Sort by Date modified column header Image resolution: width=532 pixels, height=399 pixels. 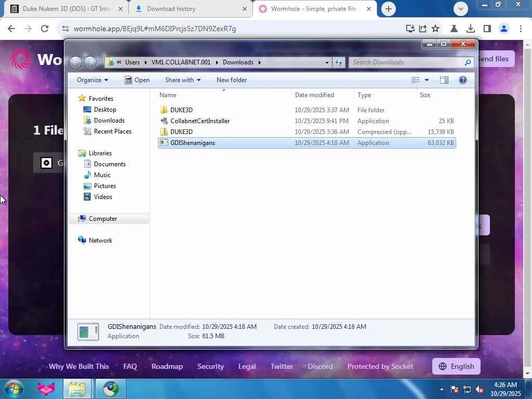coord(322,95)
